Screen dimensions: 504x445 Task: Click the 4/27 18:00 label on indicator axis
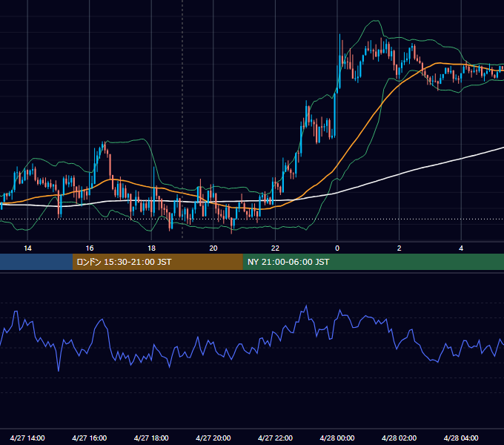151,438
